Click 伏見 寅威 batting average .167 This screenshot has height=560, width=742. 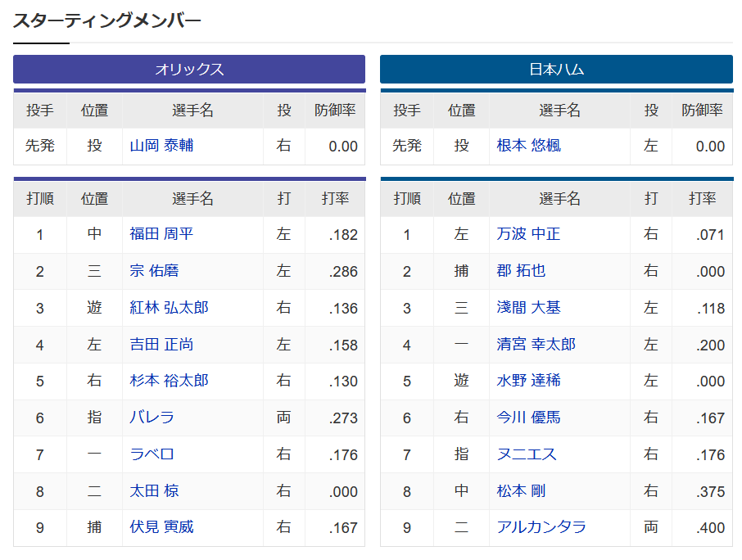[343, 528]
